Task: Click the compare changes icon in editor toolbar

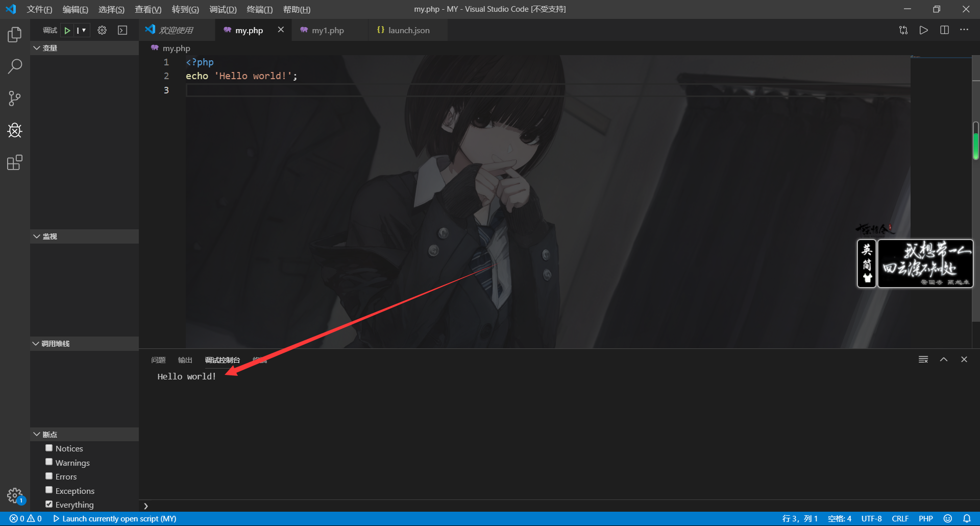Action: tap(903, 30)
